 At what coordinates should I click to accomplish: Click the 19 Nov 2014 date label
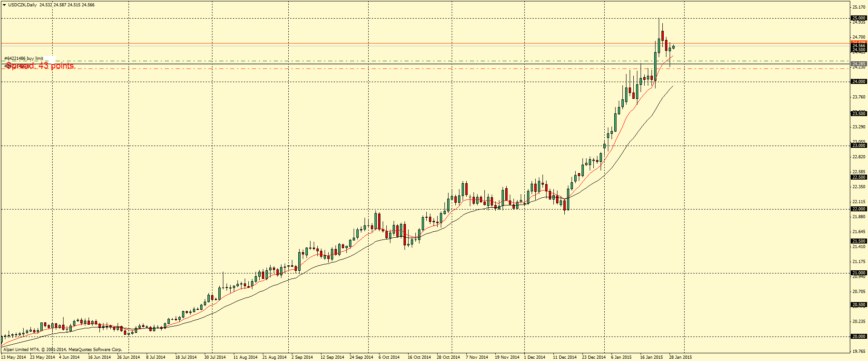click(507, 357)
